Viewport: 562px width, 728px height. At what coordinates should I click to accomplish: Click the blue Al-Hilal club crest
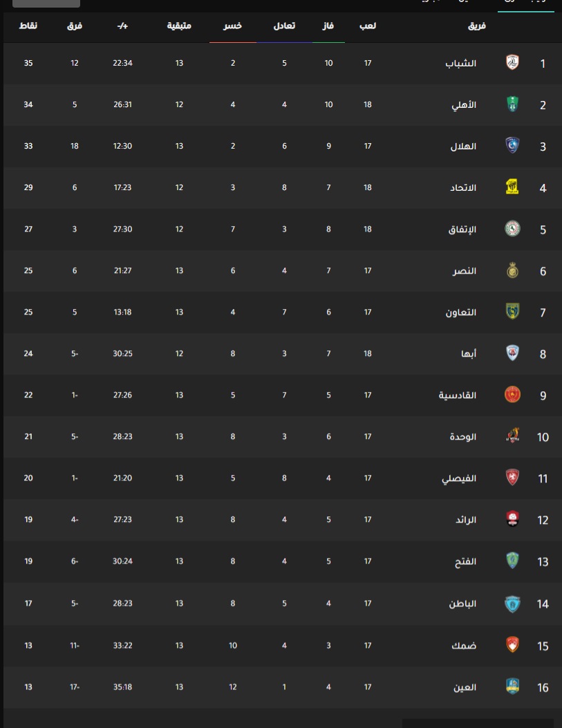pyautogui.click(x=512, y=145)
